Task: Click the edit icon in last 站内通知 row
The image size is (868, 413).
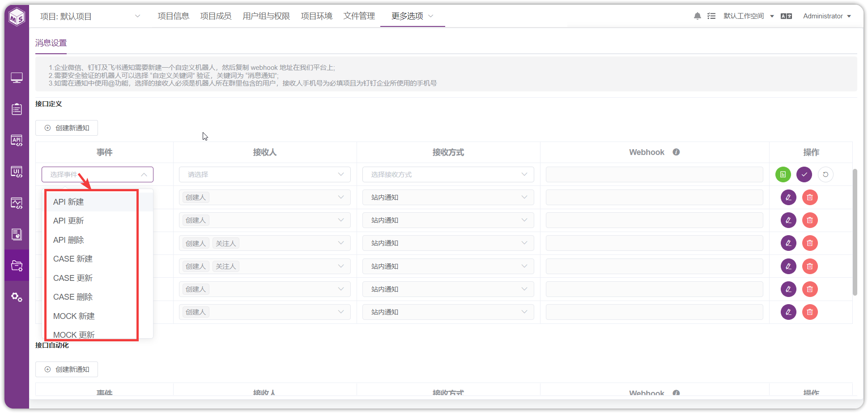Action: point(788,312)
